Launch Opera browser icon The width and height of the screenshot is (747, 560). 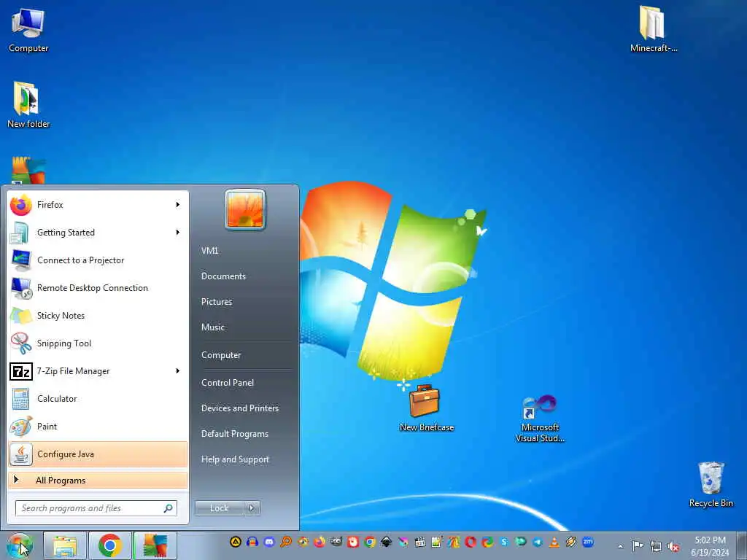click(471, 542)
